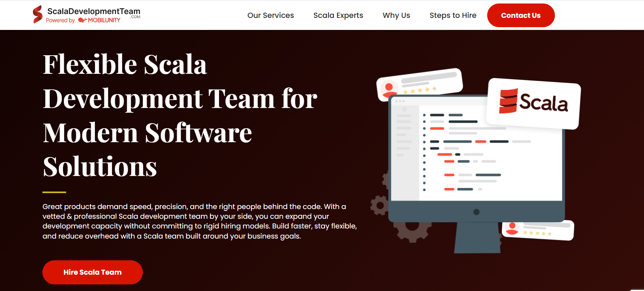Click the red S logo icon
The image size is (644, 291).
[x=38, y=14]
